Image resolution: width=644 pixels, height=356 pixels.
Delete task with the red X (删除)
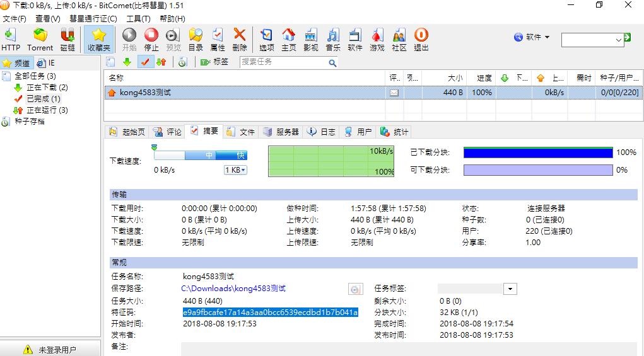240,40
